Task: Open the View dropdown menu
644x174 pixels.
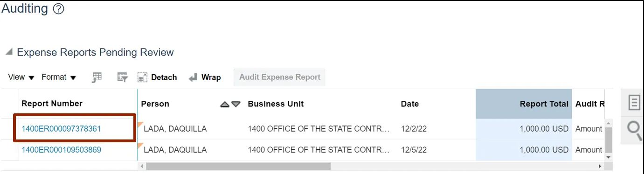Action: point(21,77)
